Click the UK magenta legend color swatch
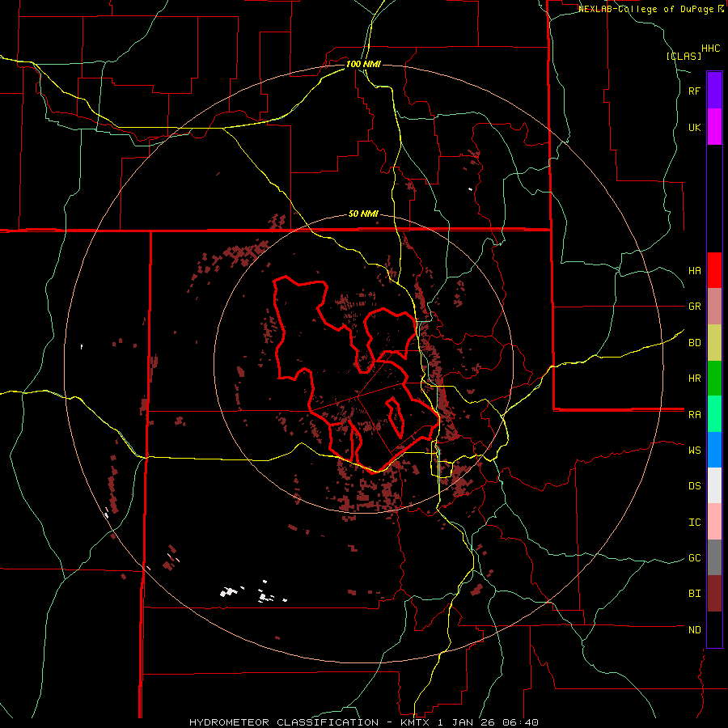This screenshot has width=728, height=728. (x=714, y=127)
